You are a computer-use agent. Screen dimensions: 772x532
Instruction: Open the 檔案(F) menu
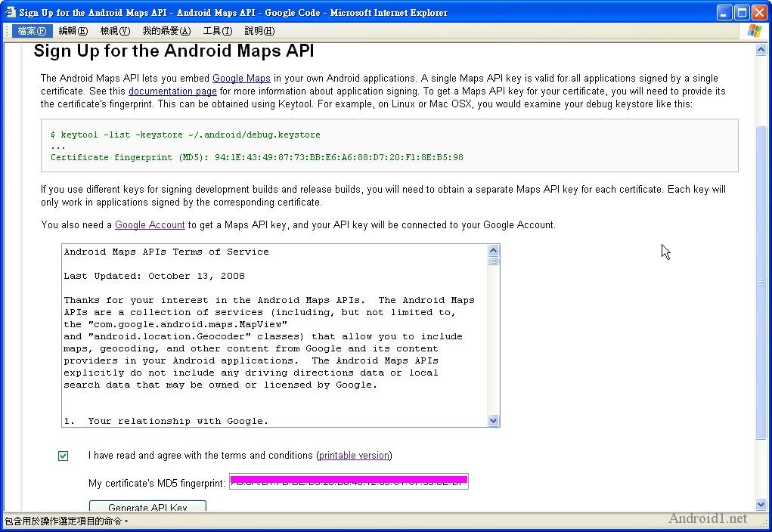(x=32, y=31)
